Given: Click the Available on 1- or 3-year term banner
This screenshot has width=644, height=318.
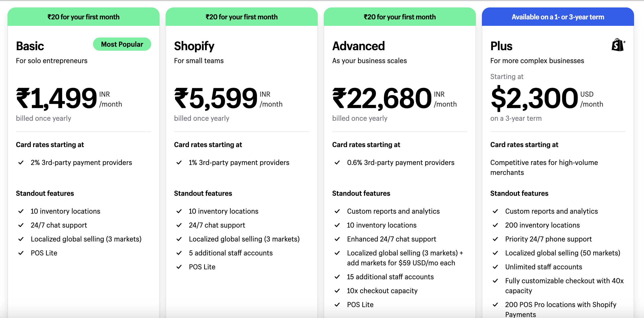Looking at the screenshot, I should pos(558,17).
